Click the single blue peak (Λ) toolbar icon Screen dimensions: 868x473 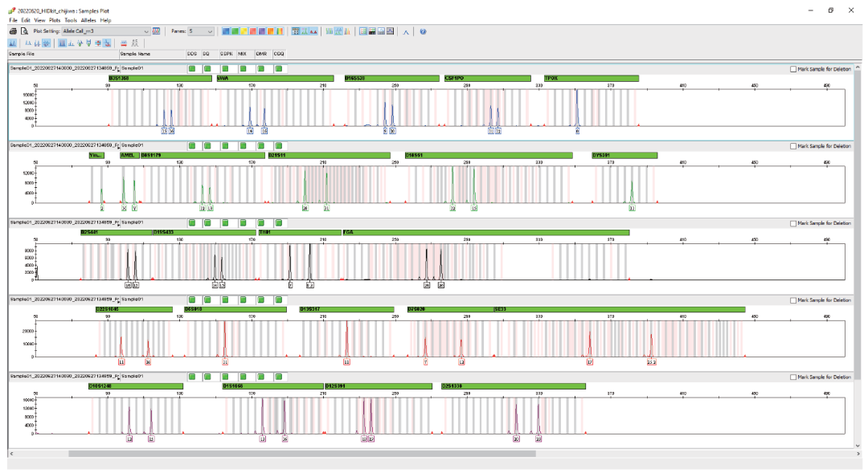pos(406,31)
